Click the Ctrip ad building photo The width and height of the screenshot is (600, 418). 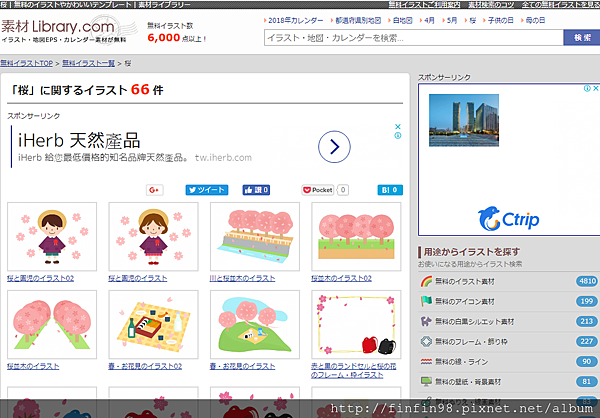click(464, 120)
